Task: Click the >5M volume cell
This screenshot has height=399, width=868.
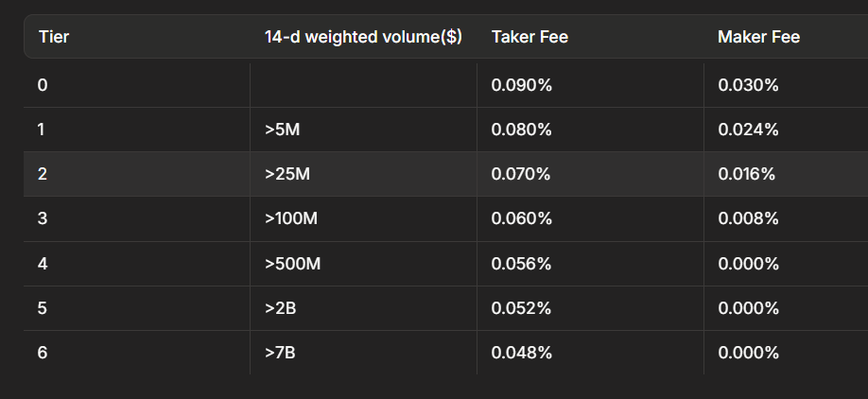Action: [x=283, y=130]
